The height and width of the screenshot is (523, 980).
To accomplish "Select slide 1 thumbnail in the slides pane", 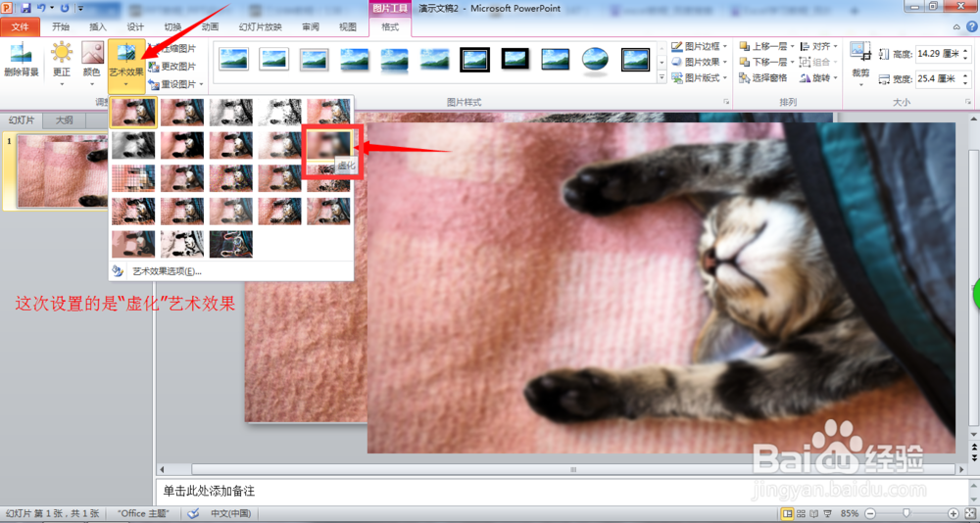I will pyautogui.click(x=62, y=171).
